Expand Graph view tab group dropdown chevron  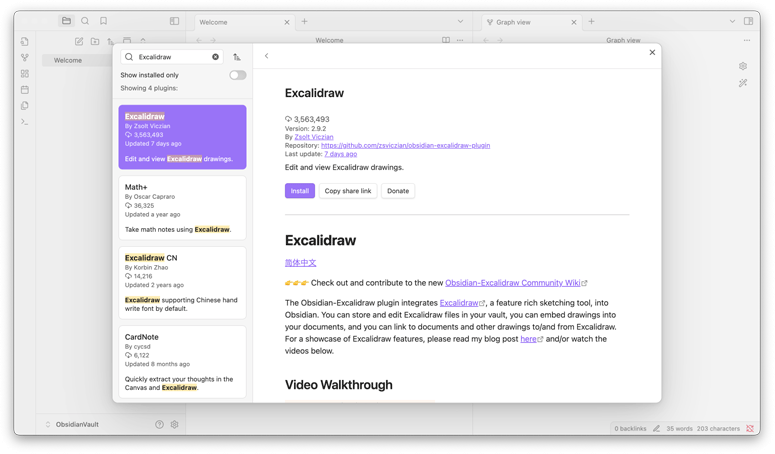(x=732, y=21)
